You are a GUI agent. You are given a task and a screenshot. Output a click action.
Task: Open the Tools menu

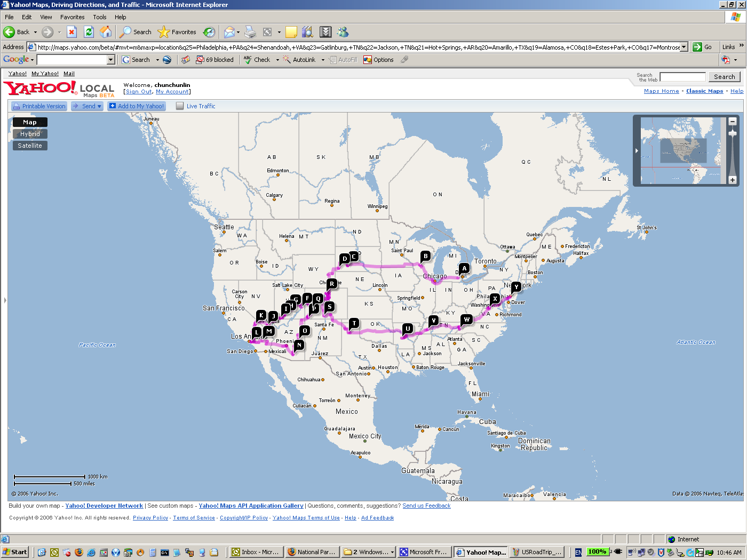pyautogui.click(x=100, y=17)
